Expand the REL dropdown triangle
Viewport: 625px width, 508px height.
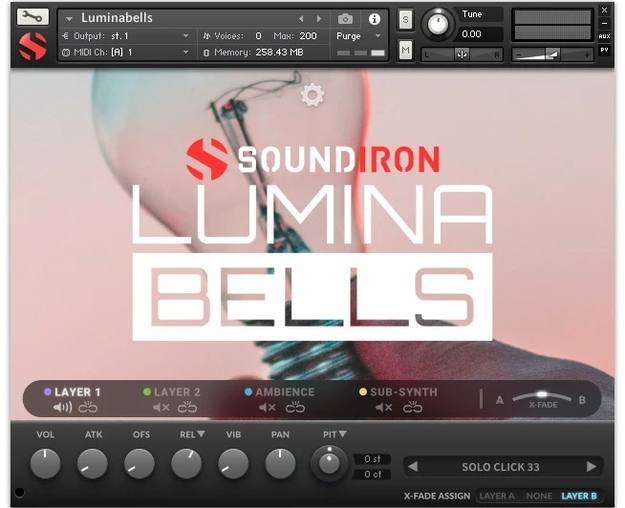coord(201,433)
